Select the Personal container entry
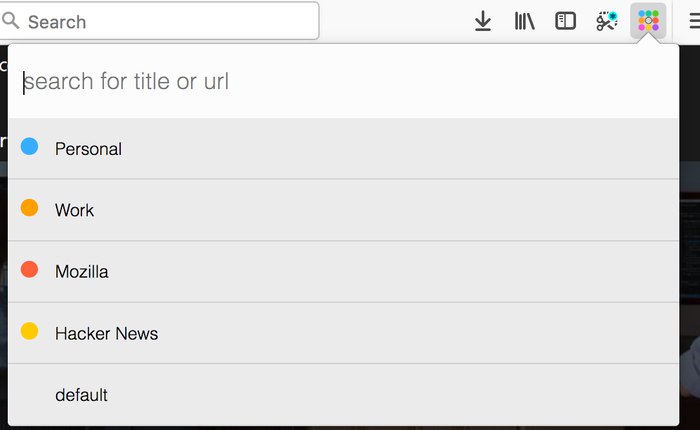Image resolution: width=700 pixels, height=430 pixels. pos(343,149)
